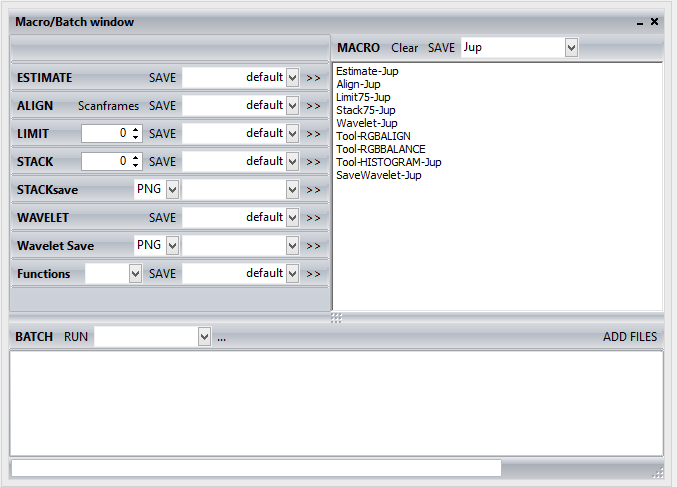
Task: Click SAVE in the WAVELET row
Action: (x=162, y=218)
